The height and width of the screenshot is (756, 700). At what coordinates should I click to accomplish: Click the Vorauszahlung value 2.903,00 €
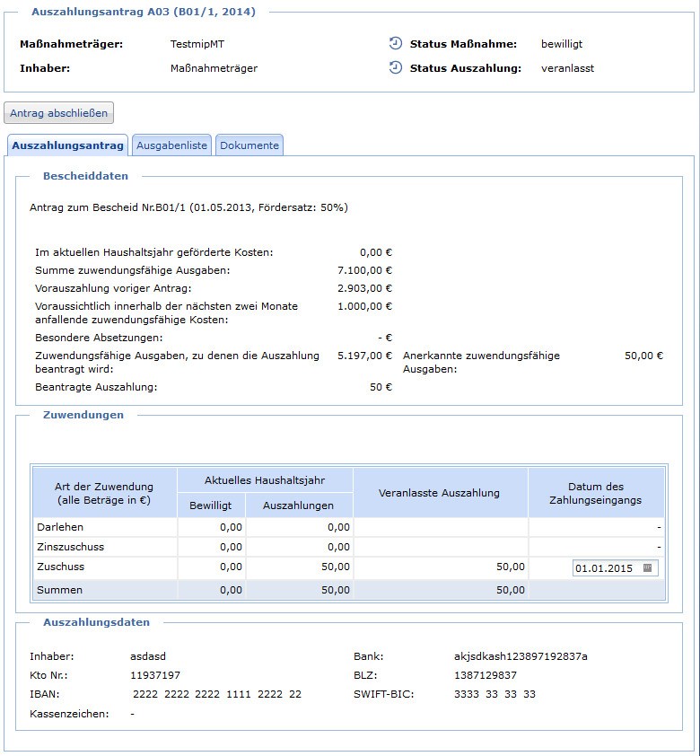tap(364, 288)
